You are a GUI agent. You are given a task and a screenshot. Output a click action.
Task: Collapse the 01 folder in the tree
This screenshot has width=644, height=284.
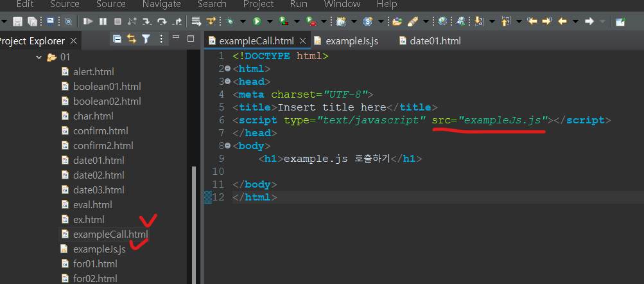click(39, 58)
